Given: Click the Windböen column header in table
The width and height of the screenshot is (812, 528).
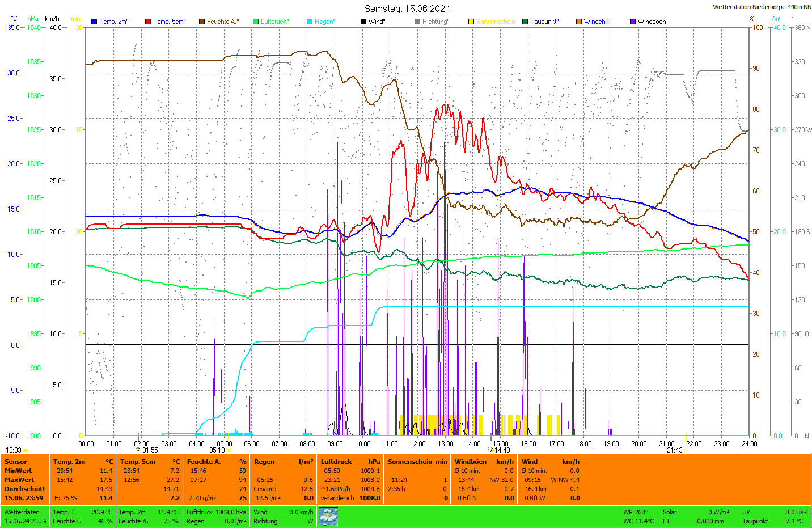Looking at the screenshot, I should 471,462.
